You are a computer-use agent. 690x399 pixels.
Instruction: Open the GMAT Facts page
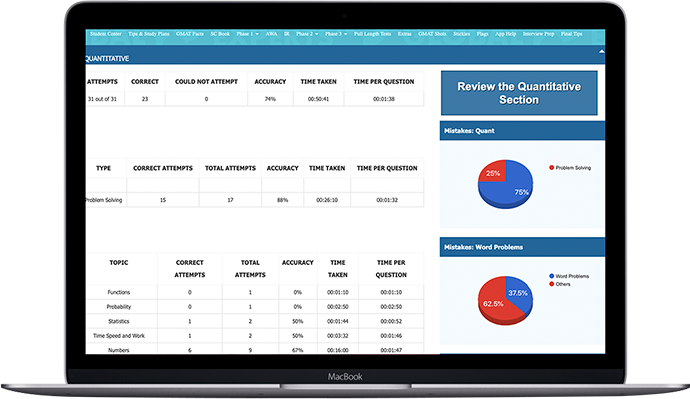pyautogui.click(x=190, y=34)
